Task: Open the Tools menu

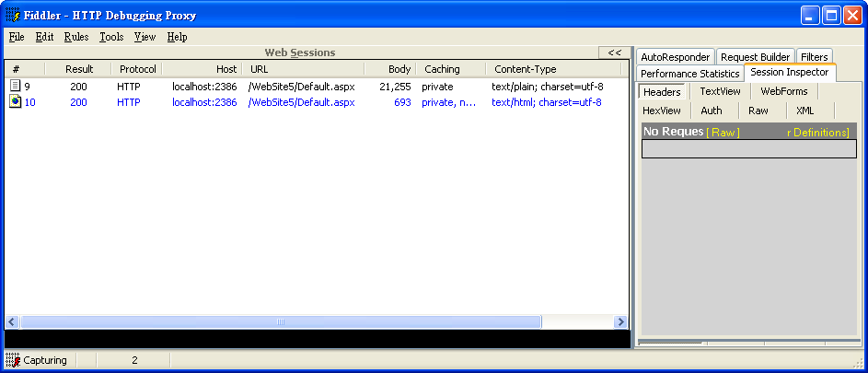Action: point(111,37)
